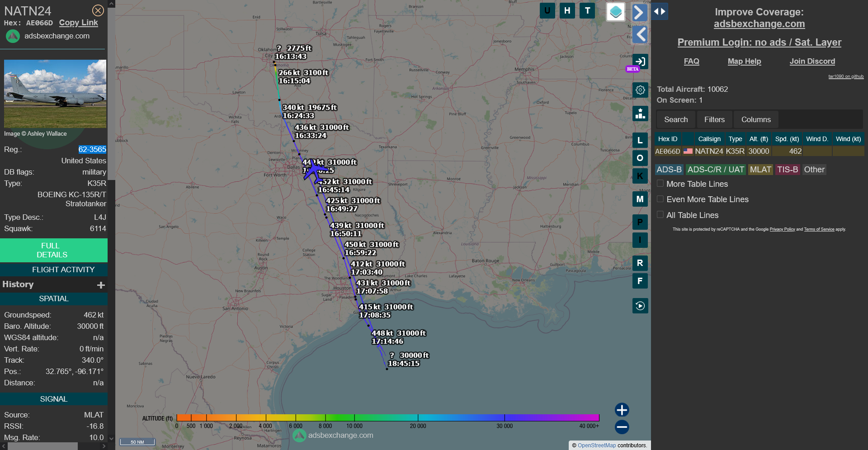This screenshot has width=868, height=450.
Task: Zoom in the map with plus button
Action: (622, 410)
